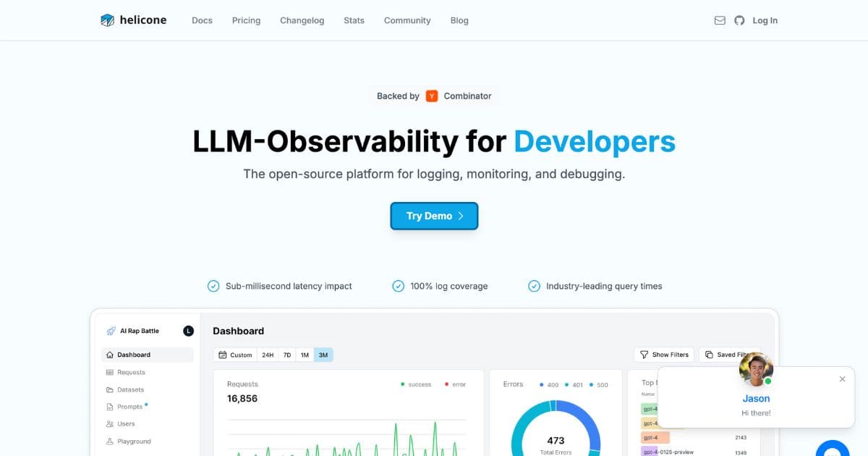Click the 500 errors legend dot
This screenshot has height=456, width=868.
tap(591, 384)
